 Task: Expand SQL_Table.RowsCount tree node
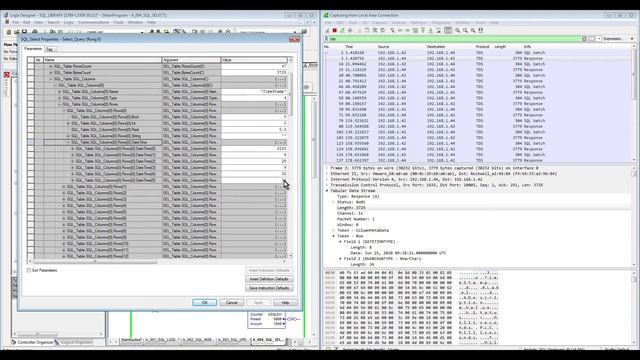51,66
